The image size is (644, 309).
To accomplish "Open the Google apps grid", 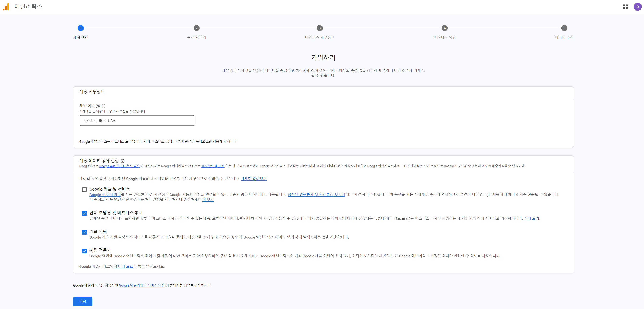I will [x=626, y=7].
